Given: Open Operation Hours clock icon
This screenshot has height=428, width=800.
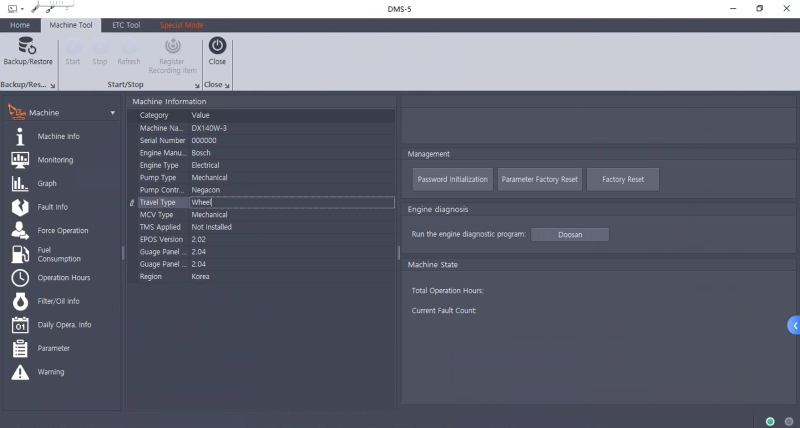Looking at the screenshot, I should [20, 278].
